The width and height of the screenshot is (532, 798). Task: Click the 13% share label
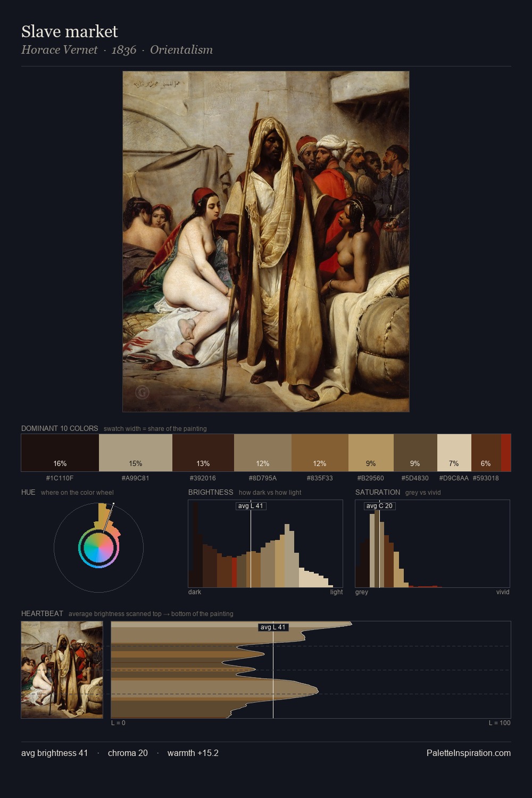tap(203, 463)
